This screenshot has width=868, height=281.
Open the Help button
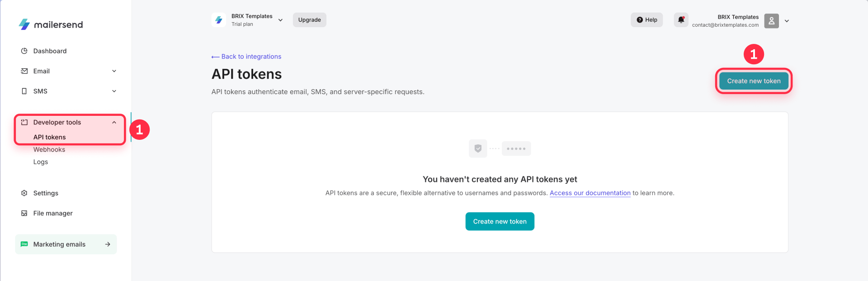[647, 20]
